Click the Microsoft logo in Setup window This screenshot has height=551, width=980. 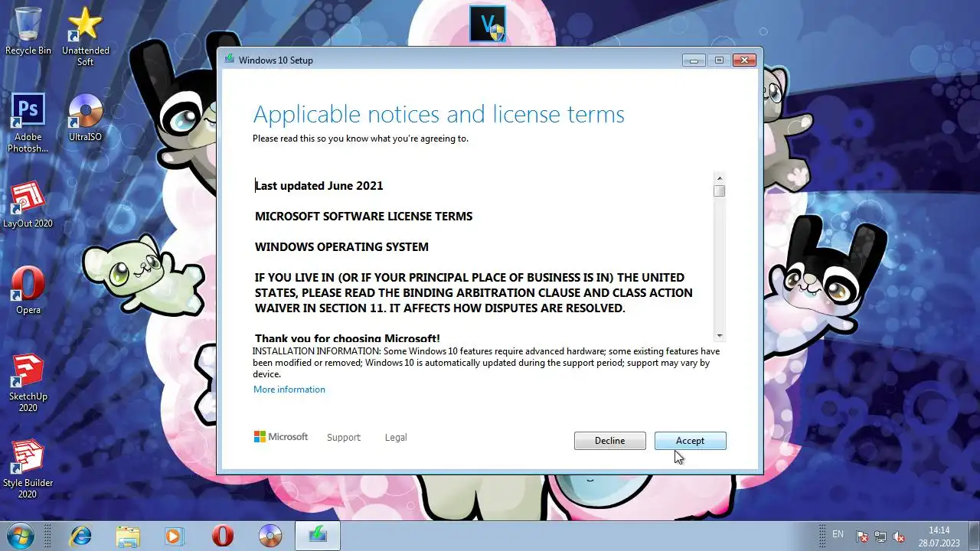pos(281,437)
